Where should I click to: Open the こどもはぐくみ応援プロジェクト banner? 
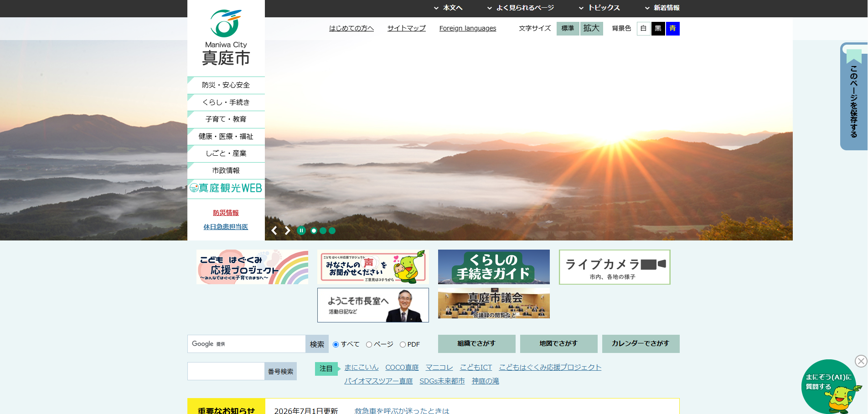(x=252, y=267)
